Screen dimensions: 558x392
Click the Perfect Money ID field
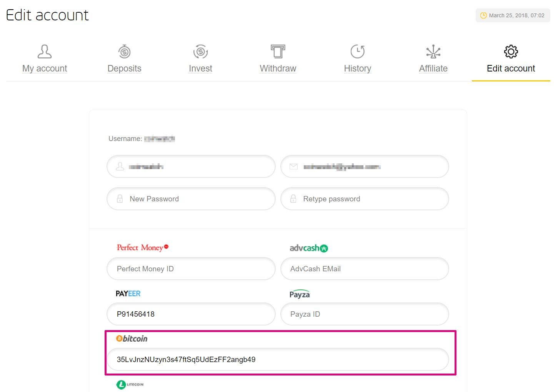[191, 269]
